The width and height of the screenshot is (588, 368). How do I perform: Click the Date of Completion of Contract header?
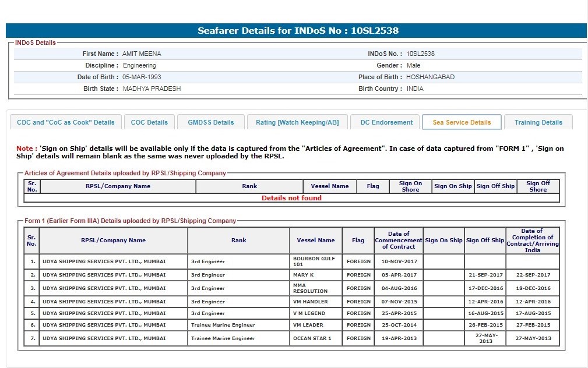pos(532,240)
